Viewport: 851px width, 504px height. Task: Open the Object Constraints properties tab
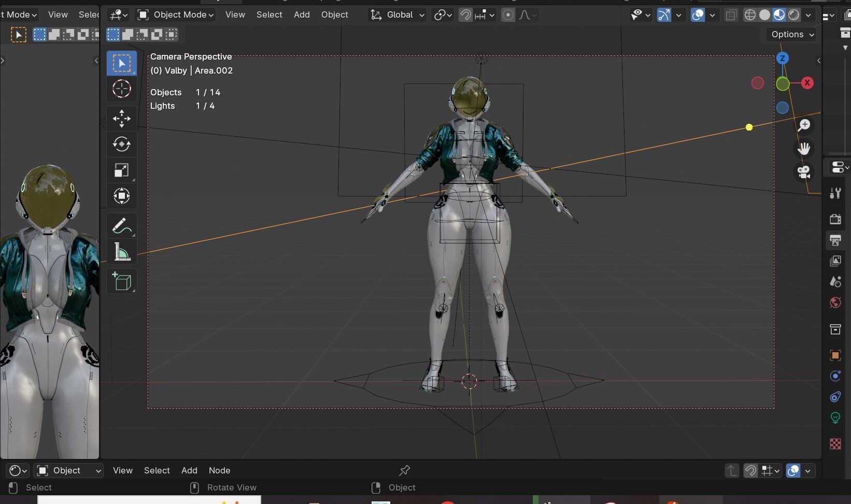[x=835, y=397]
